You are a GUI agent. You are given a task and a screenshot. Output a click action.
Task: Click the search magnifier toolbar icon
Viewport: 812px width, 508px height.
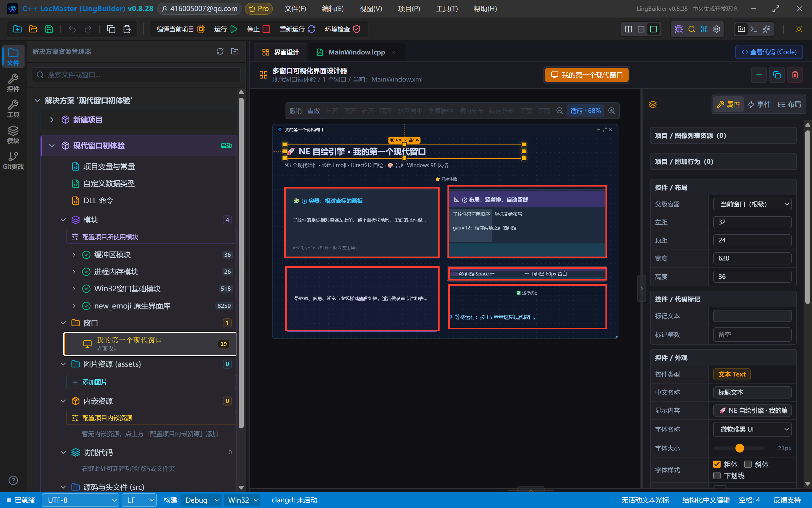(x=692, y=29)
